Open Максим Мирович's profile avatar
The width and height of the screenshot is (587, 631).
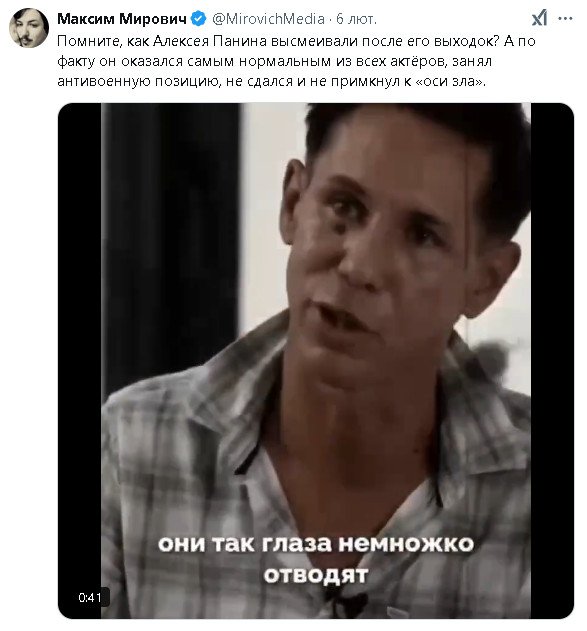pos(29,27)
